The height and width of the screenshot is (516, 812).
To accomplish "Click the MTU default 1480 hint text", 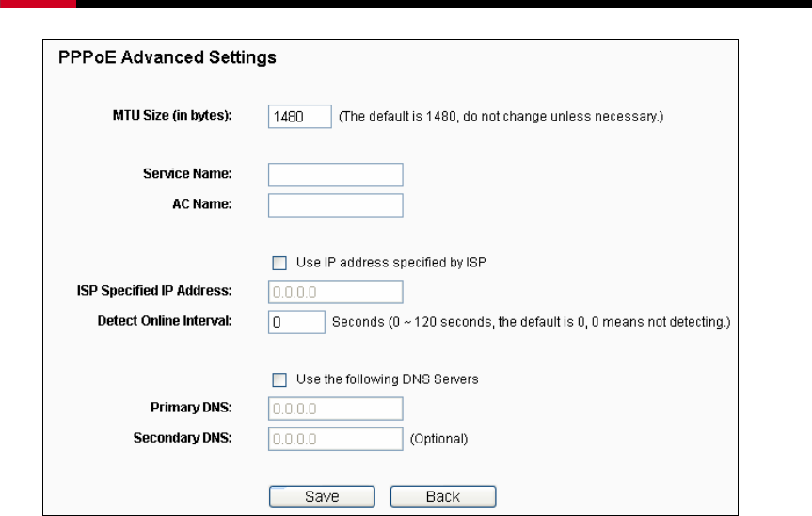I will click(501, 116).
